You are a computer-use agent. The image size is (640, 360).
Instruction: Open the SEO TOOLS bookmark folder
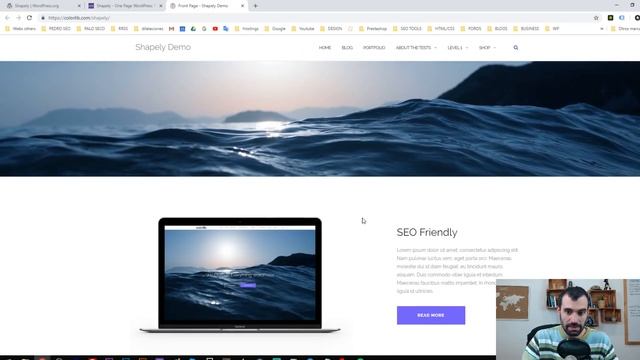(407, 29)
